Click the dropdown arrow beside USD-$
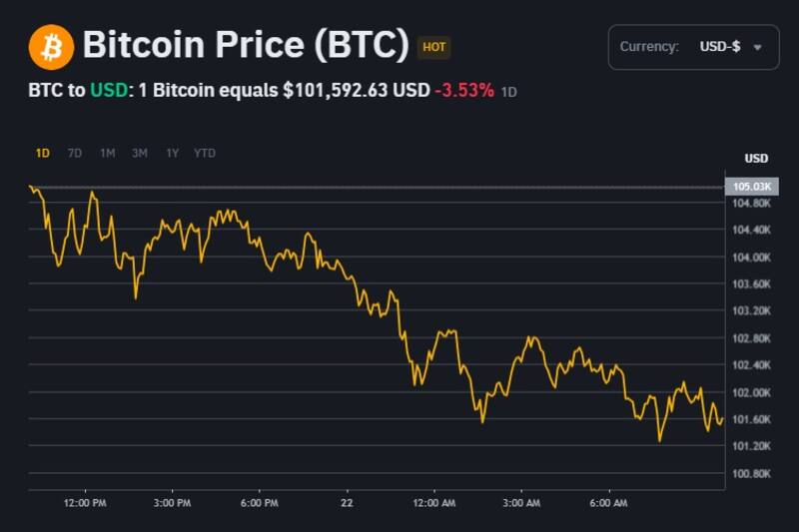This screenshot has height=532, width=799. 757,48
